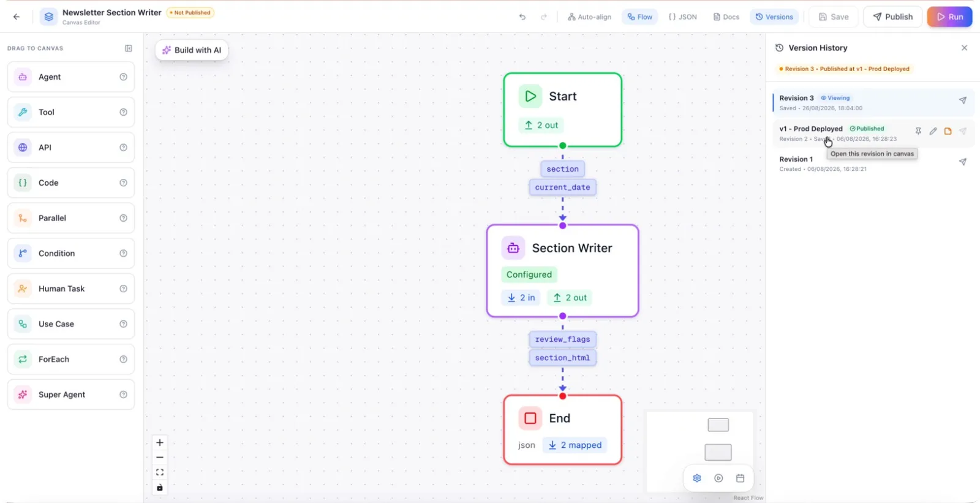Zoom out on the canvas

tap(160, 457)
